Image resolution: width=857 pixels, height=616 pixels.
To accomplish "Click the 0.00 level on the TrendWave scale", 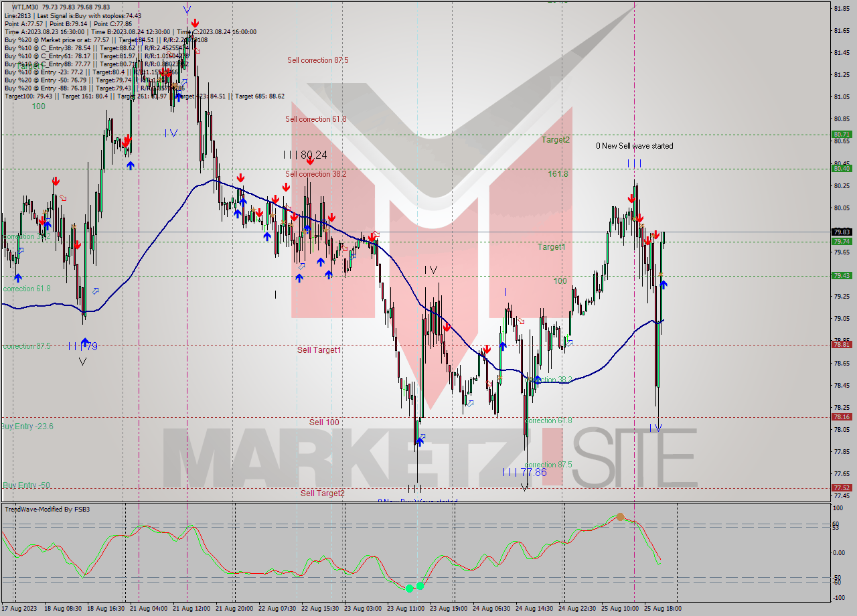I will point(840,552).
